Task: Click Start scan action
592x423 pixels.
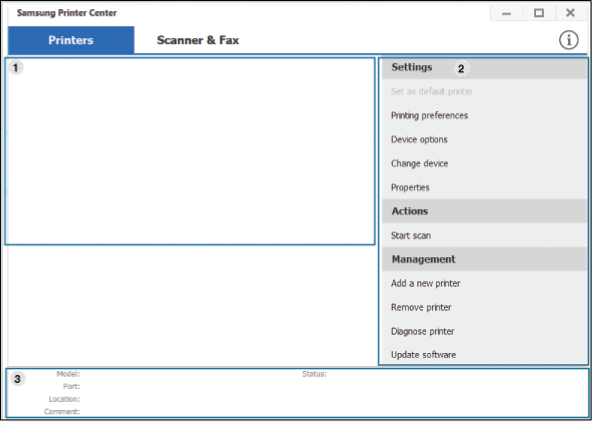Action: coord(411,235)
